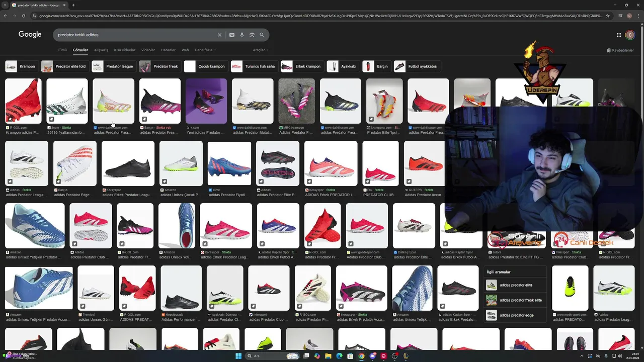Open a new browser tab

point(73,5)
